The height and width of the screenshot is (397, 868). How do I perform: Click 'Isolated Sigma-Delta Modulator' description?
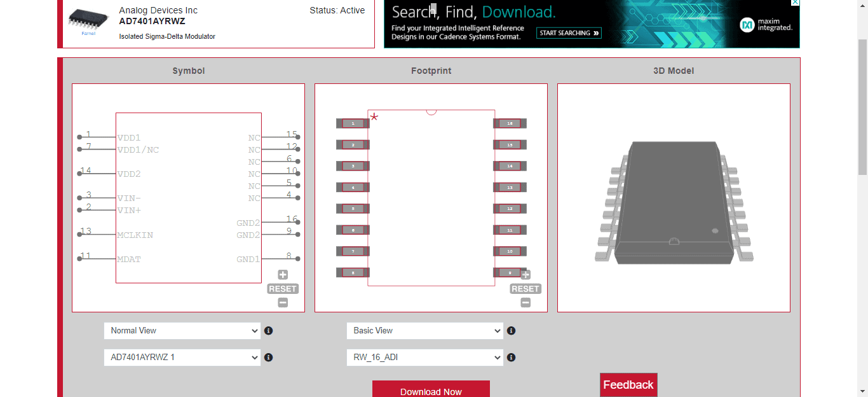coord(167,36)
